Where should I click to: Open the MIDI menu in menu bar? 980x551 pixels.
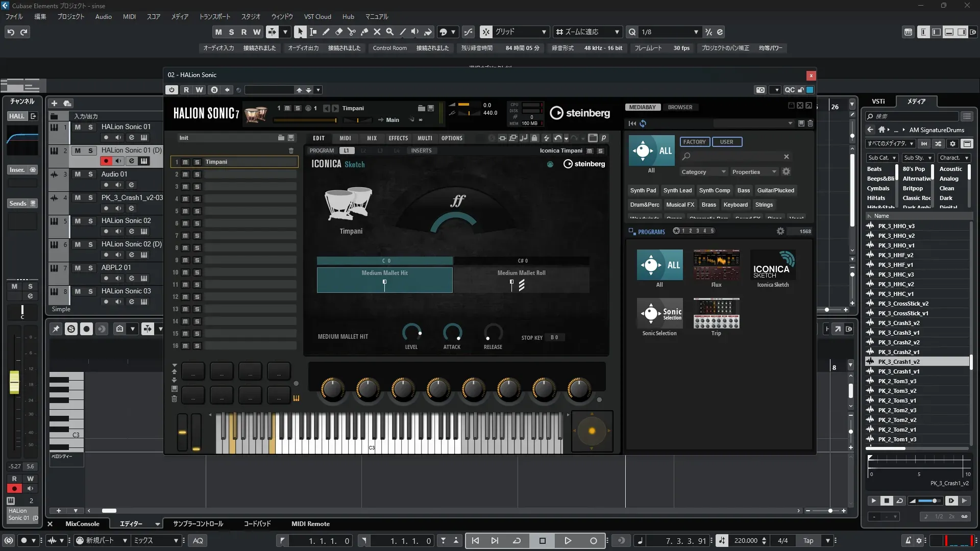coord(129,17)
